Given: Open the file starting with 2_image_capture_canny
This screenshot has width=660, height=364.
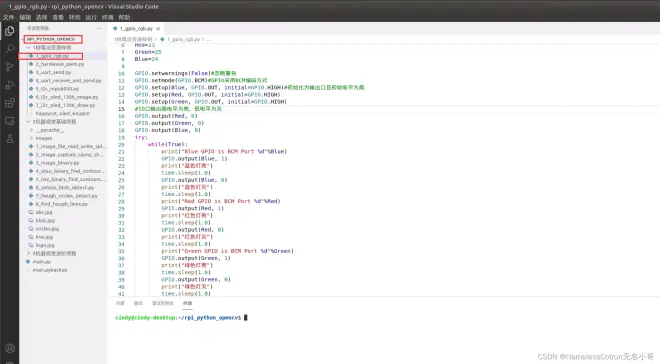Looking at the screenshot, I should (x=69, y=154).
